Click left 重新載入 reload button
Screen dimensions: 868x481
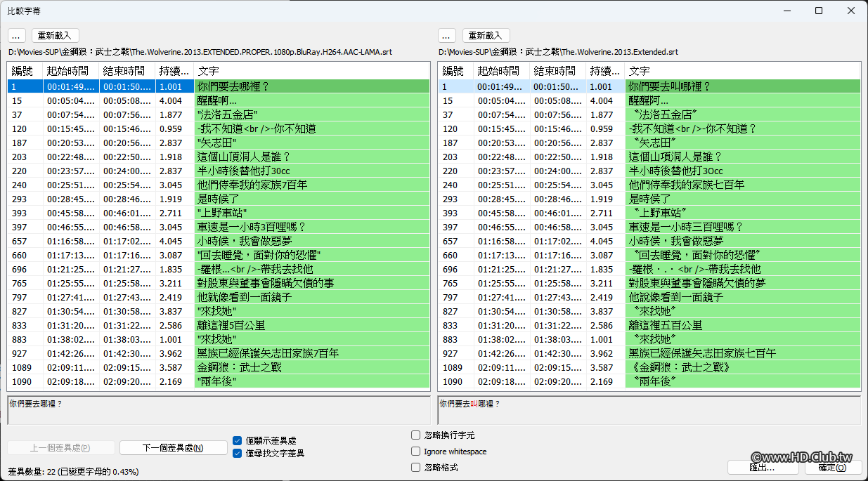56,35
